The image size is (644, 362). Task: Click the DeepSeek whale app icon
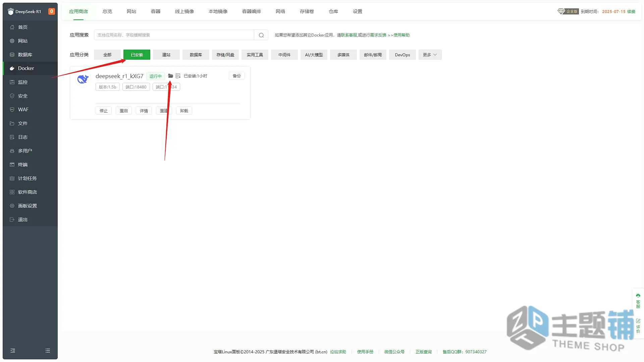(x=83, y=79)
